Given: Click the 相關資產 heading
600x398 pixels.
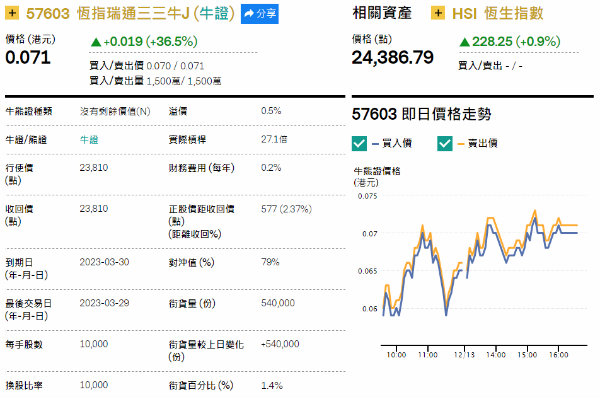Looking at the screenshot, I should pos(382,13).
